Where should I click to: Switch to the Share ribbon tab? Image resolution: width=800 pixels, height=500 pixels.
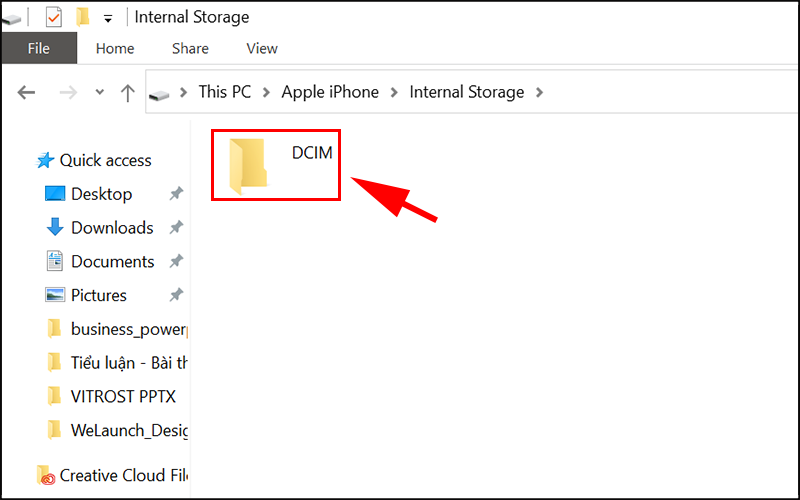pos(190,48)
